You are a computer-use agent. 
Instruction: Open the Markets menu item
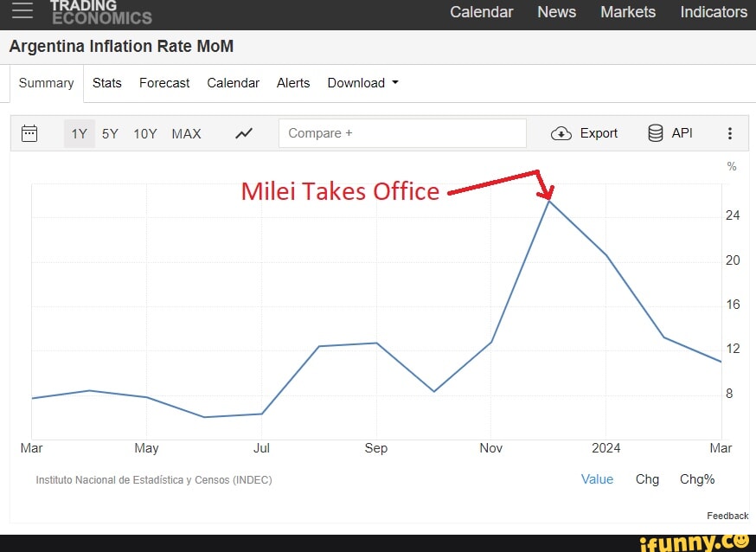[x=628, y=12]
